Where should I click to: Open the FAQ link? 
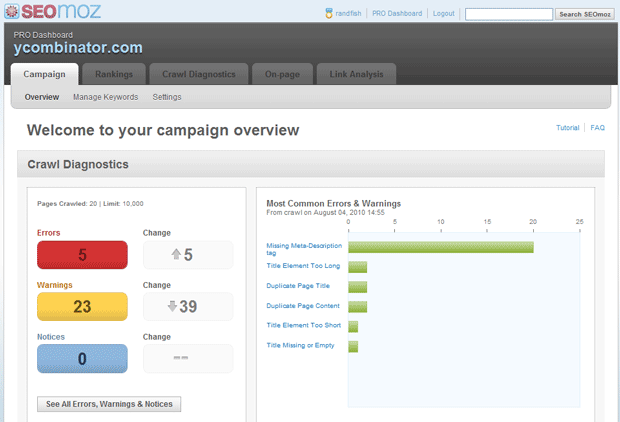click(x=597, y=128)
